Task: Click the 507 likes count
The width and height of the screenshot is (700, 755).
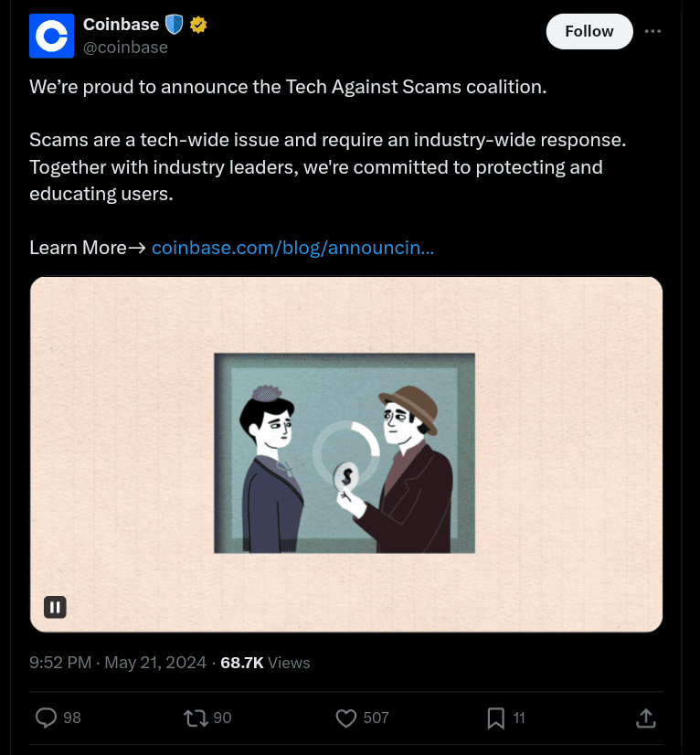Action: 376,718
